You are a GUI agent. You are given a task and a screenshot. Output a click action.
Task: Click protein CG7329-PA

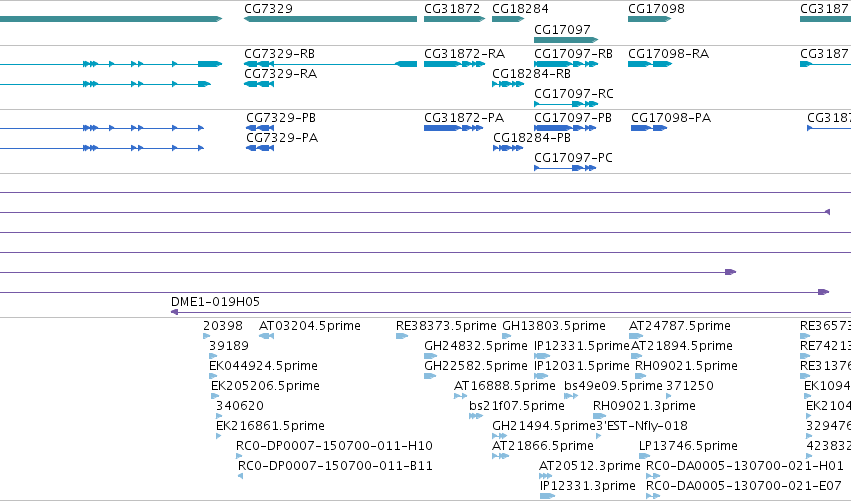[282, 138]
